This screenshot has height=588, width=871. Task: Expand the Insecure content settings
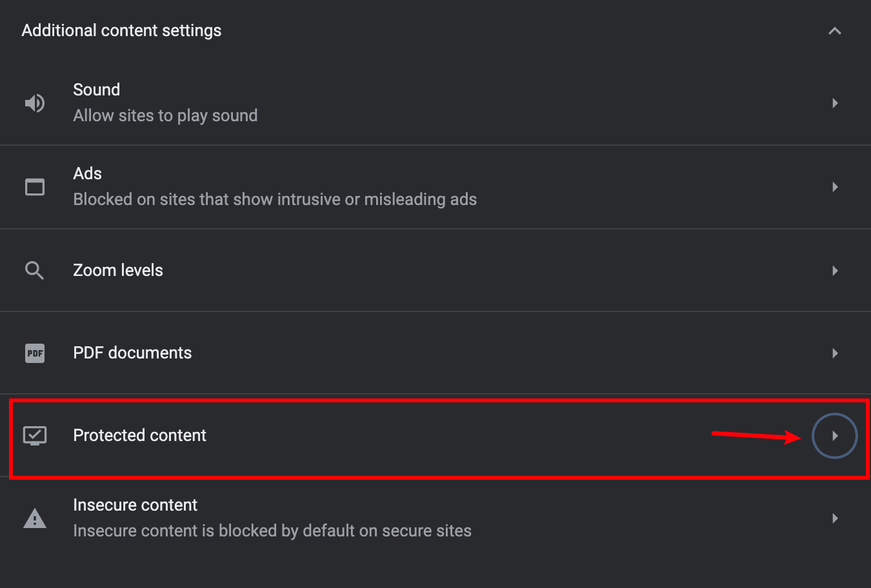[x=835, y=517]
